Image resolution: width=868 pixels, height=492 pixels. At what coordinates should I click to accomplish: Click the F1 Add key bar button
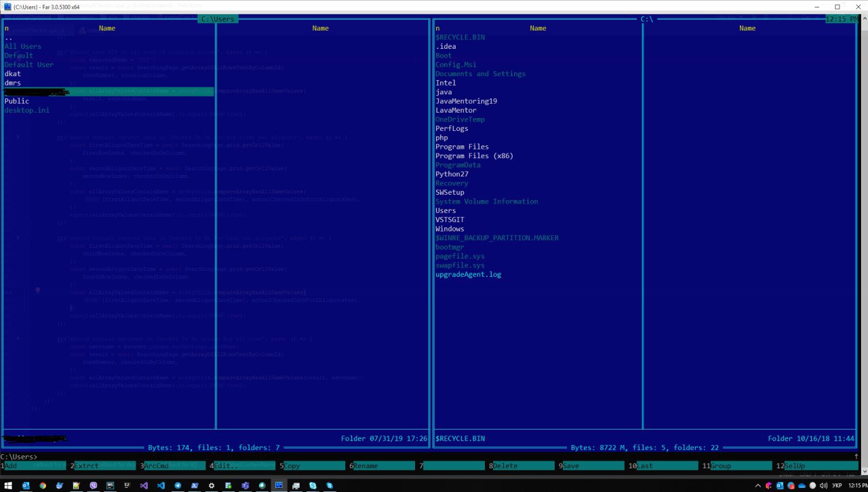[x=35, y=466]
